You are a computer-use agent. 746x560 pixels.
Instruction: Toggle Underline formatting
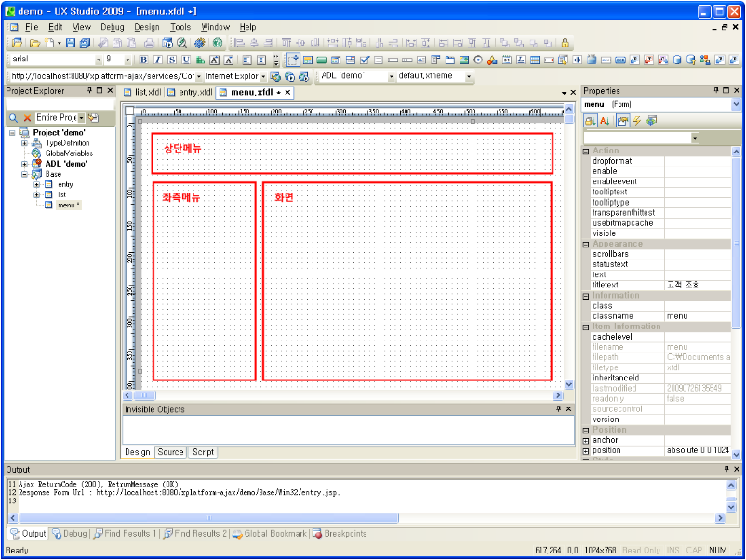coord(186,60)
